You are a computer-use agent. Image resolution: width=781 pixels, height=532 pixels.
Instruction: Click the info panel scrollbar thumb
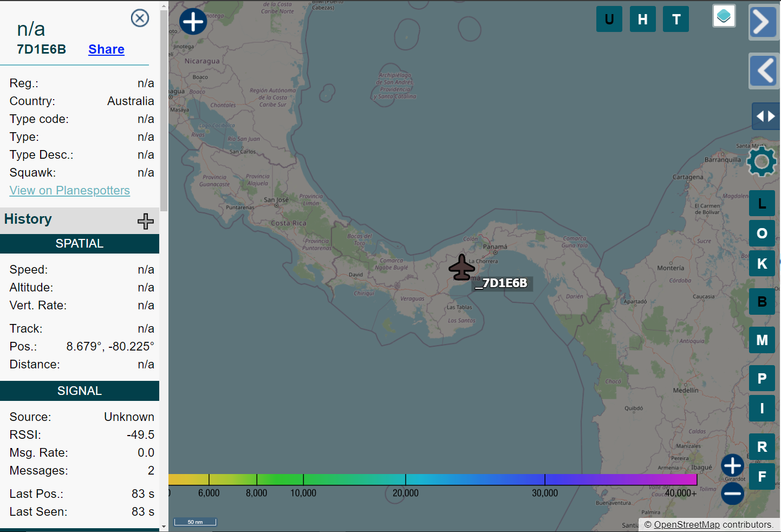164,111
